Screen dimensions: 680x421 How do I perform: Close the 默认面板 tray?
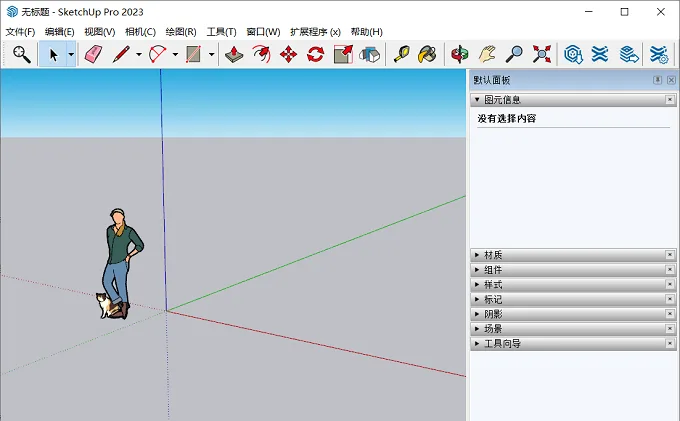[x=671, y=80]
